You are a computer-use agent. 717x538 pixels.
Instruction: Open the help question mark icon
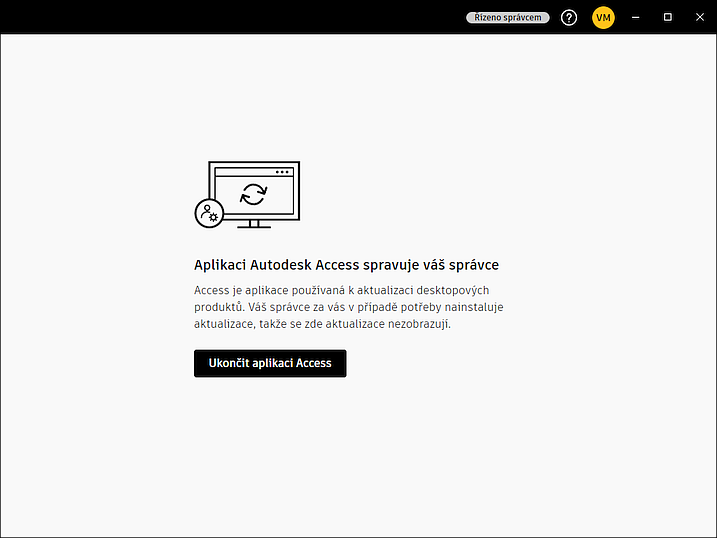click(x=569, y=17)
